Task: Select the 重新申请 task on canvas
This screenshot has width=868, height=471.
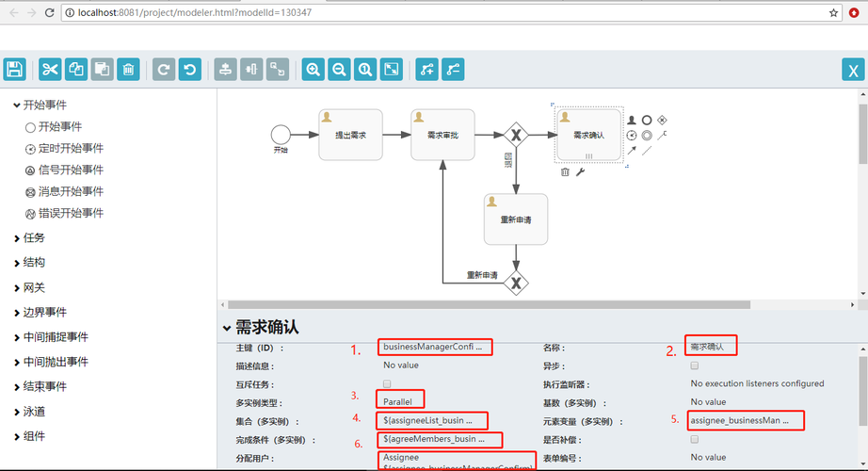Action: pos(516,219)
